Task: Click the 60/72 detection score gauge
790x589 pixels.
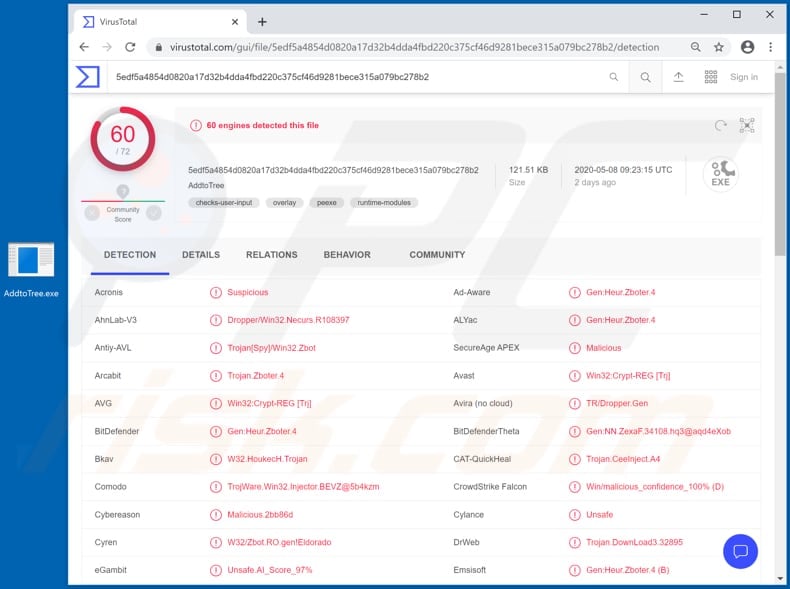Action: point(123,139)
